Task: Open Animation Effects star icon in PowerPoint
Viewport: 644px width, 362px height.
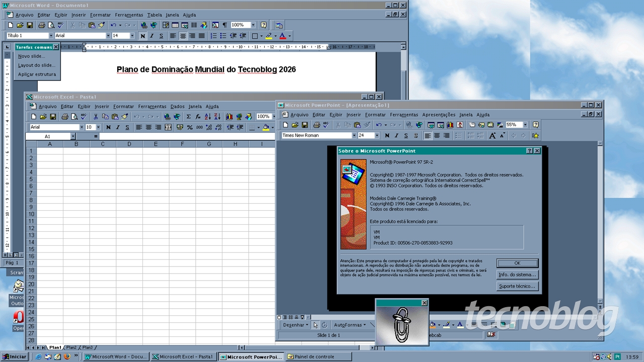Action: point(535,136)
